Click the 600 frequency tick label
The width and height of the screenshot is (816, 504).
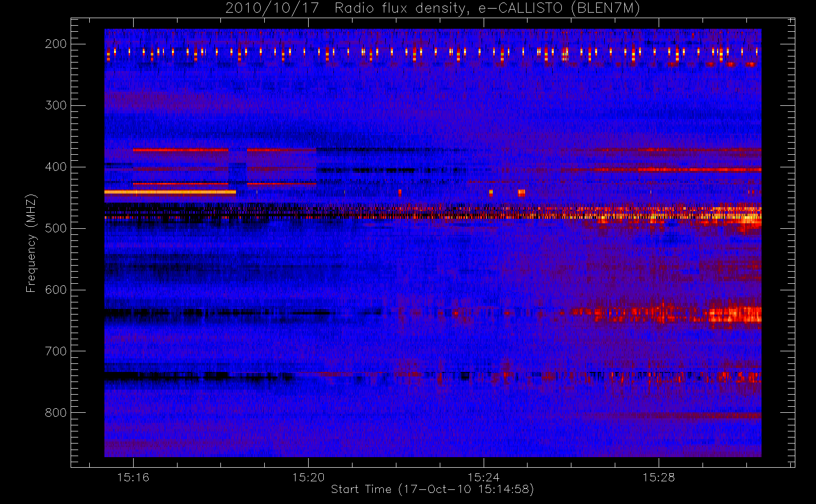56,290
